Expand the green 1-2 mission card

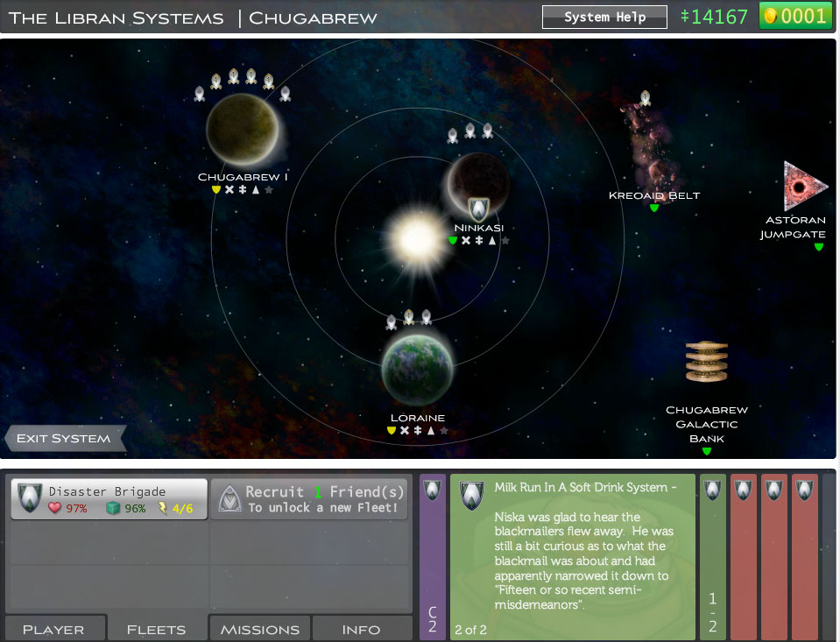[712, 557]
